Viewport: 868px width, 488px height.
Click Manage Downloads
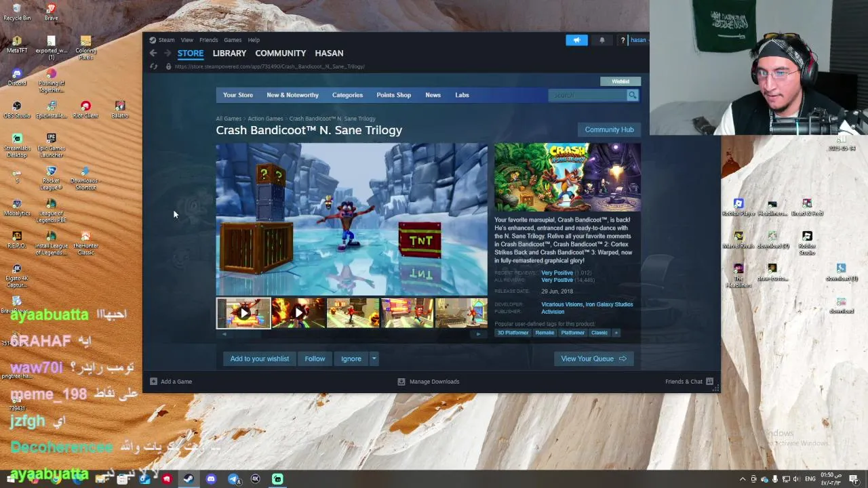428,382
